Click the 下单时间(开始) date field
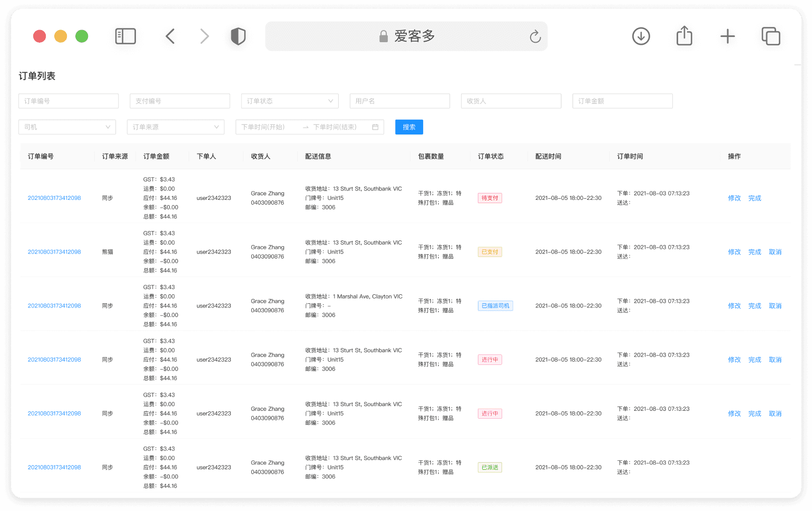The width and height of the screenshot is (812, 511). coord(269,127)
